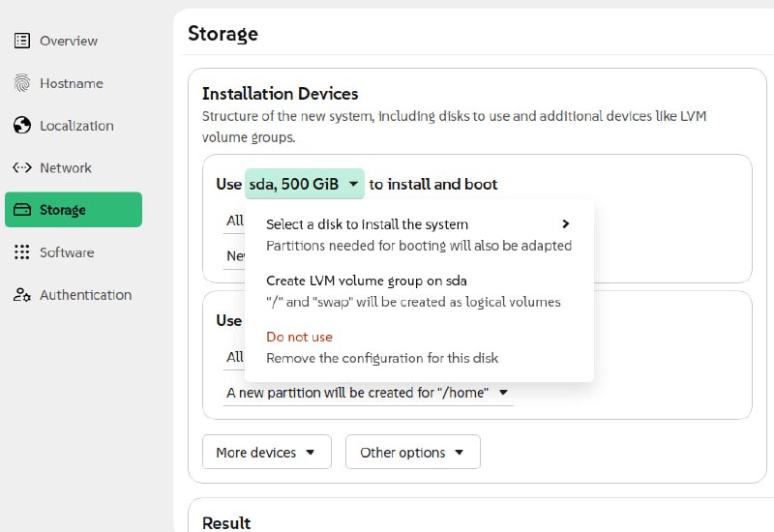The width and height of the screenshot is (774, 532).
Task: Go to the Hostname page
Action: point(71,83)
